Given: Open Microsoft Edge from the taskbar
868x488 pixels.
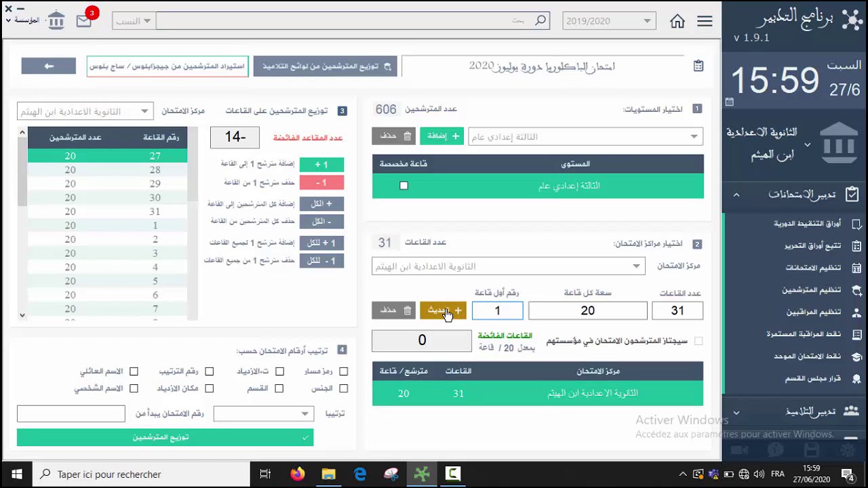Looking at the screenshot, I should click(359, 474).
